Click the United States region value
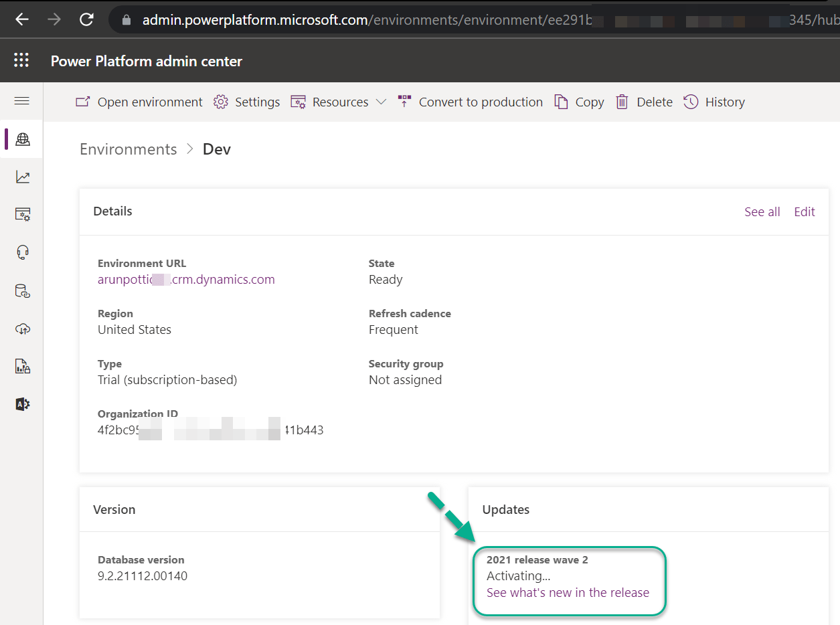The height and width of the screenshot is (625, 840). coord(135,330)
